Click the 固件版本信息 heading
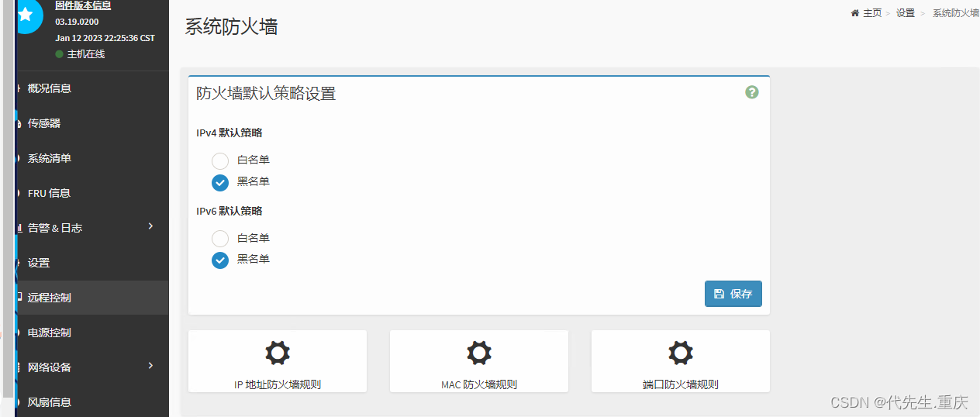 coord(83,5)
